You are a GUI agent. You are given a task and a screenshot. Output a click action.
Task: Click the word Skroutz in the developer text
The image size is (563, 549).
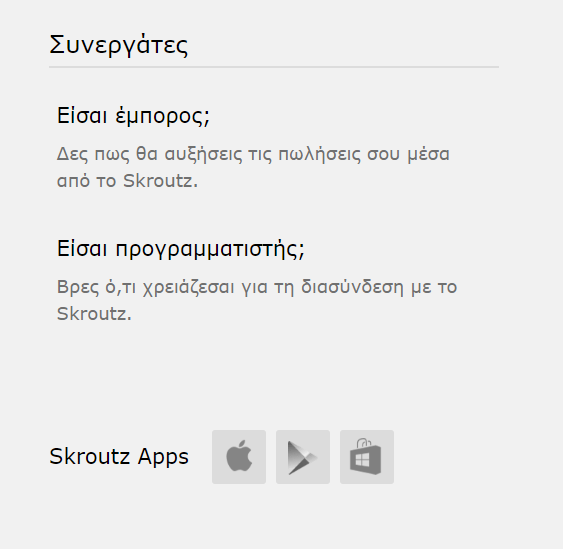pyautogui.click(x=92, y=313)
